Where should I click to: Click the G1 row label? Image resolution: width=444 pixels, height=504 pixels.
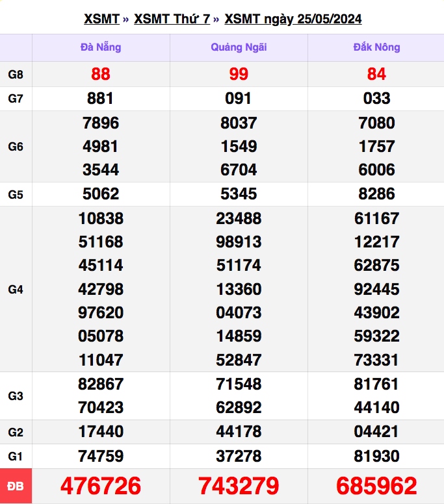[16, 457]
